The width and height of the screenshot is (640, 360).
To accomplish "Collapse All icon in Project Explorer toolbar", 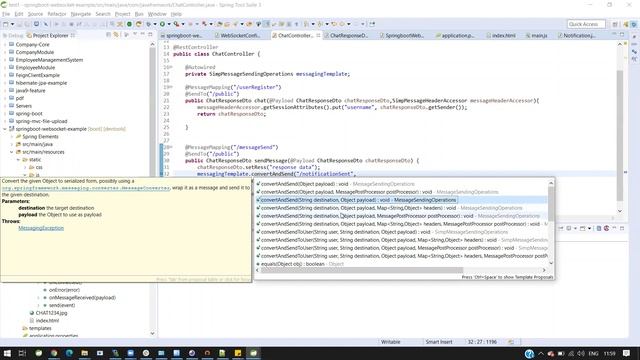I will pyautogui.click(x=109, y=35).
